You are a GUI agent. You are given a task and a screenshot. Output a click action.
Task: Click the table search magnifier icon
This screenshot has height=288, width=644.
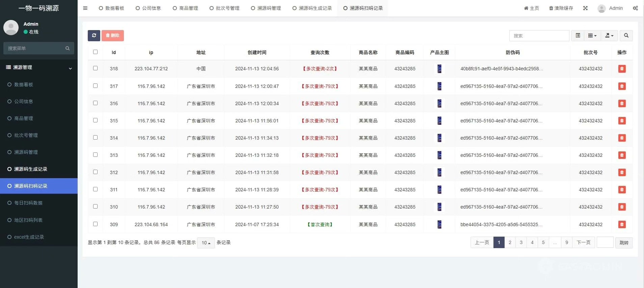point(626,35)
